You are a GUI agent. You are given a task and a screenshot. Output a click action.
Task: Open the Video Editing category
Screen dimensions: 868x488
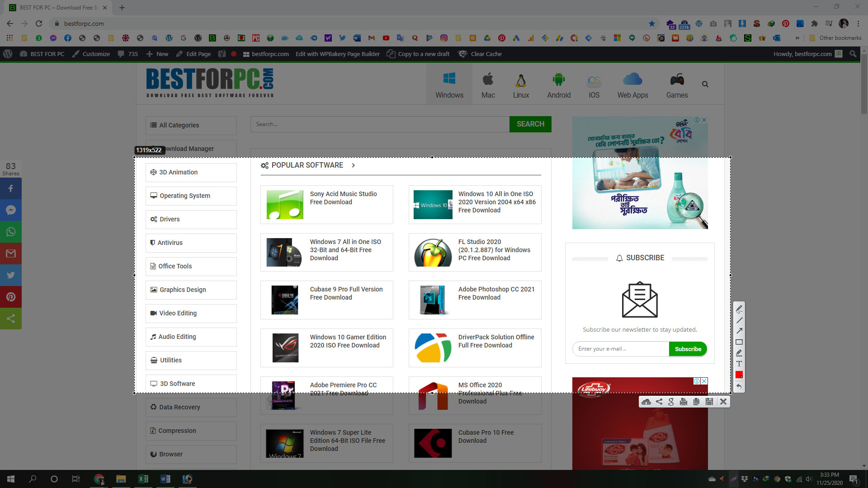click(191, 313)
